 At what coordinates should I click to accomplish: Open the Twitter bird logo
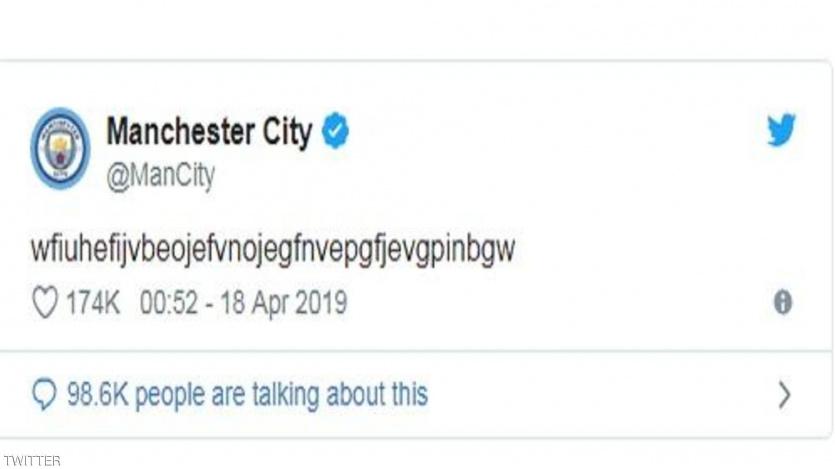click(782, 131)
